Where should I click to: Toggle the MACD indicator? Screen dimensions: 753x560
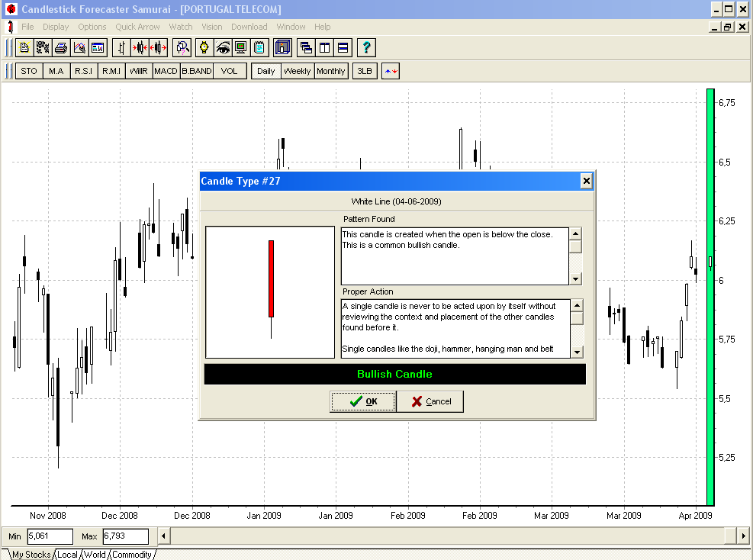[x=166, y=71]
